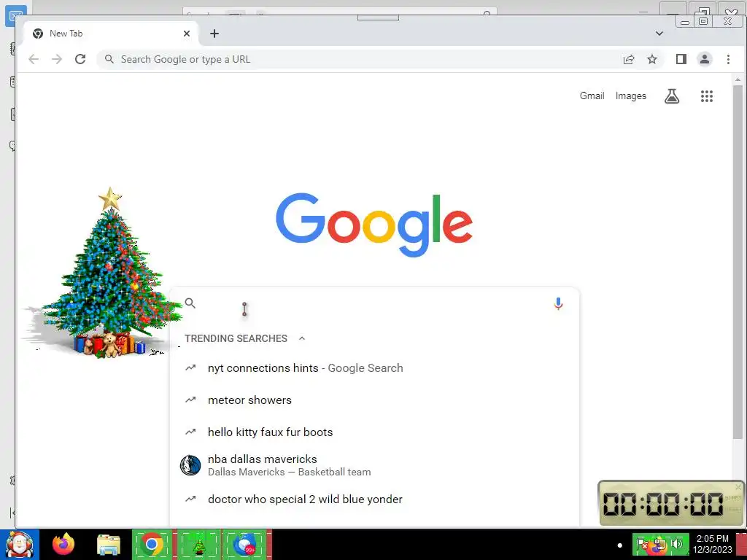Image resolution: width=747 pixels, height=560 pixels.
Task: Open a new tab with plus button
Action: 214,34
